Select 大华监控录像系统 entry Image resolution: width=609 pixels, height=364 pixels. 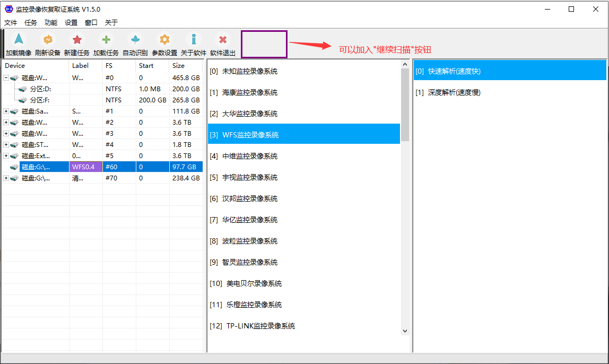click(249, 114)
